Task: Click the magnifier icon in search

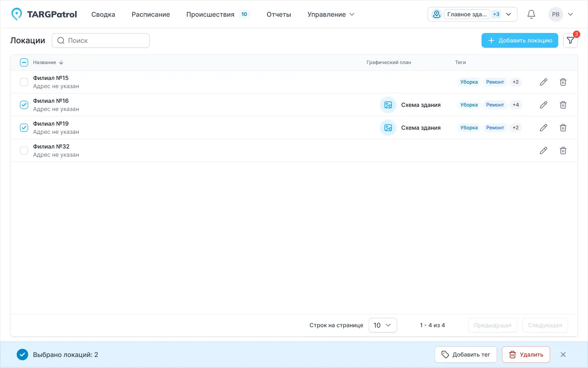Action: click(61, 40)
